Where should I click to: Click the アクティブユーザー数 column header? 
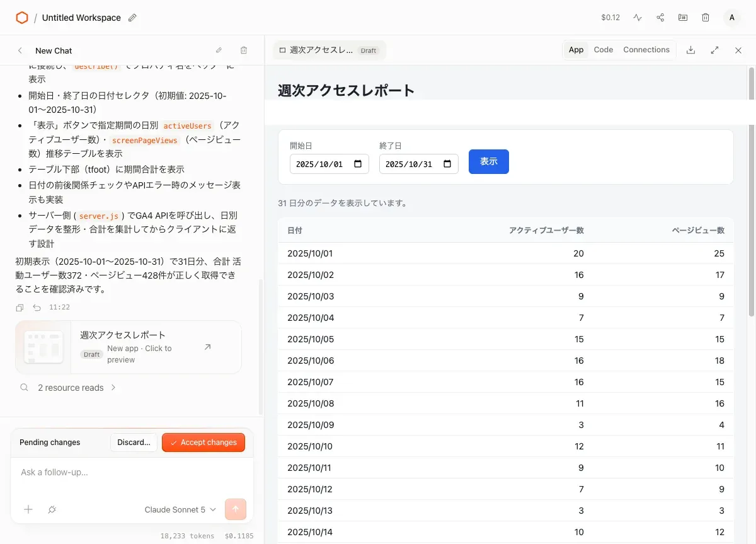[546, 231]
